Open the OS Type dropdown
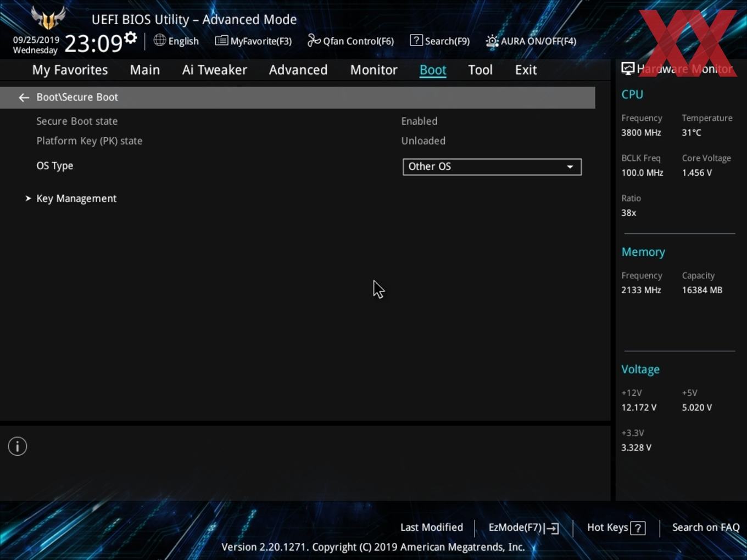 492,166
